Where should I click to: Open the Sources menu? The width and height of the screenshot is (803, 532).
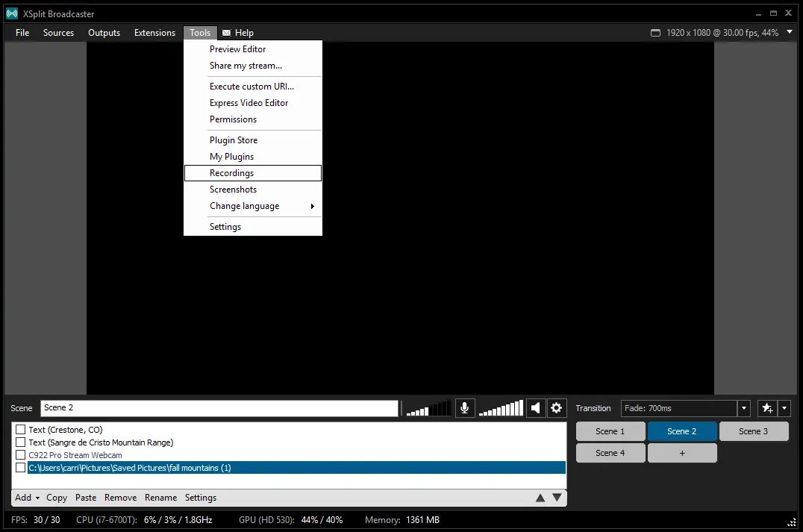point(58,33)
